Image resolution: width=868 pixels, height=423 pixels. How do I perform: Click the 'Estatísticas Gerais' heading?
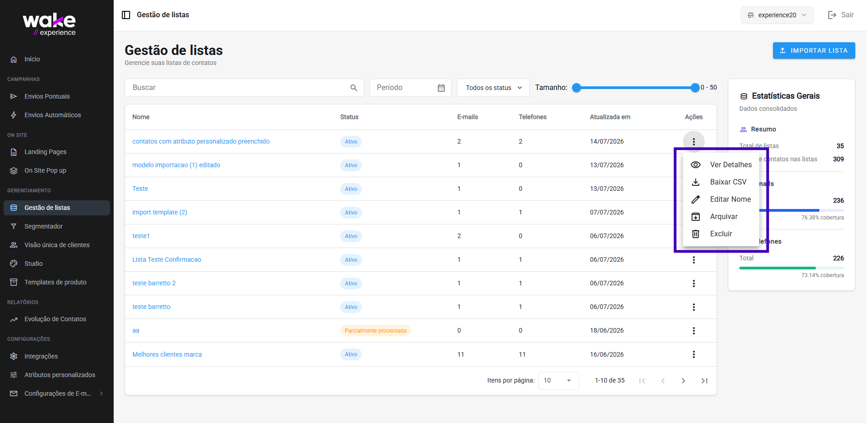click(x=786, y=96)
